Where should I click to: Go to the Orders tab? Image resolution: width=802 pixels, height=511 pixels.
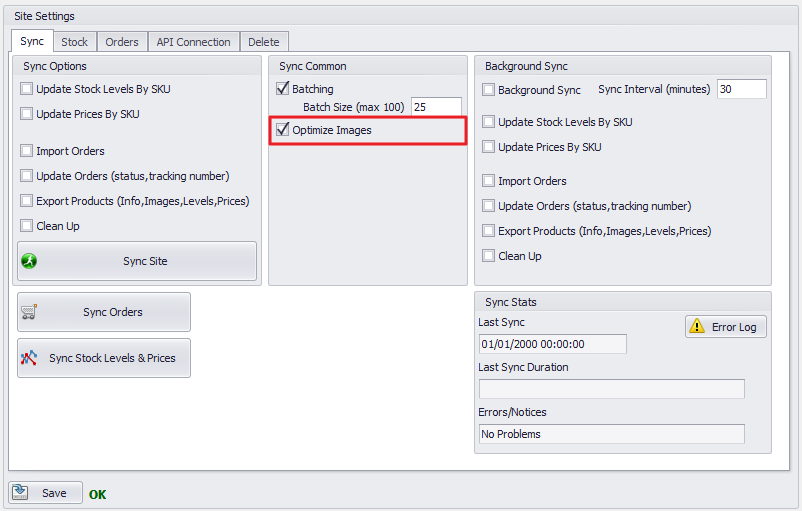point(122,42)
